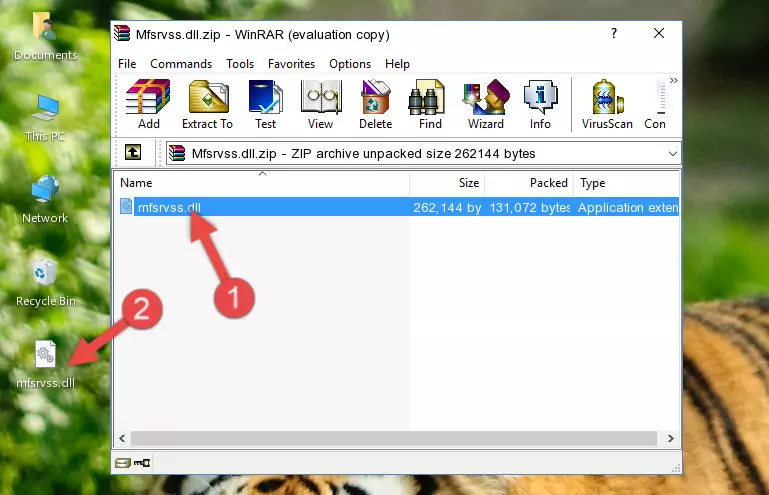The width and height of the screenshot is (769, 495).
Task: Click the Extract To toolbar icon
Action: [207, 104]
